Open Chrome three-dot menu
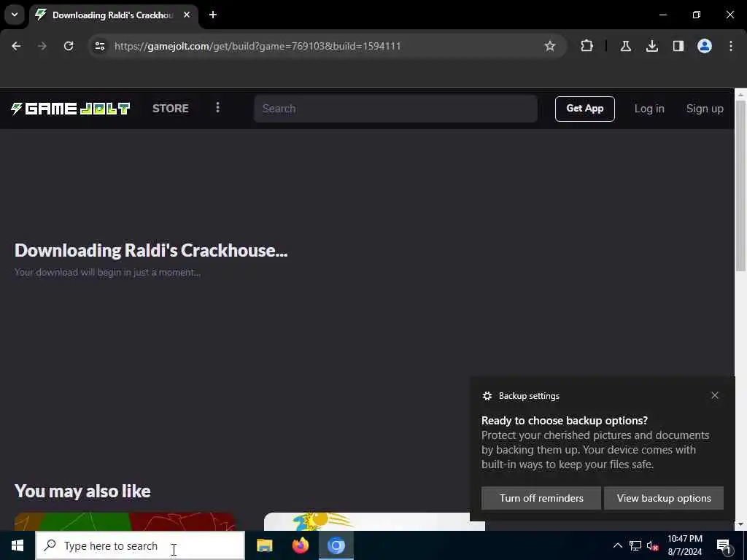Viewport: 747px width, 560px height. click(x=731, y=46)
